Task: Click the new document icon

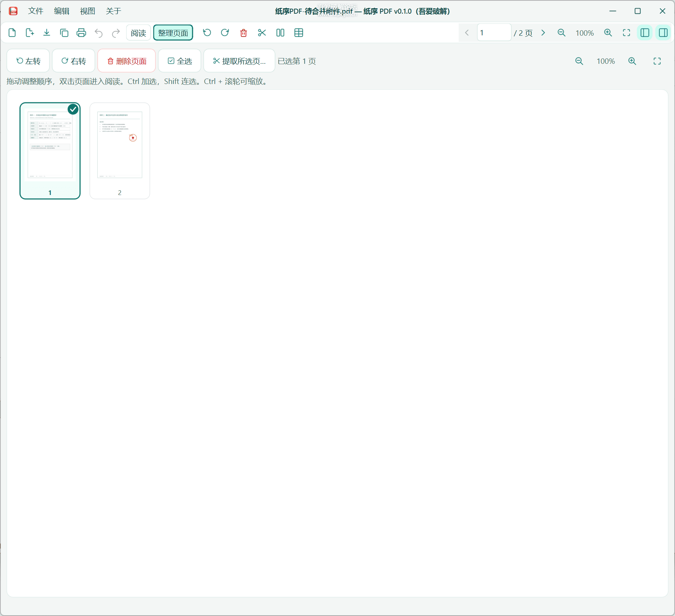Action: point(12,33)
